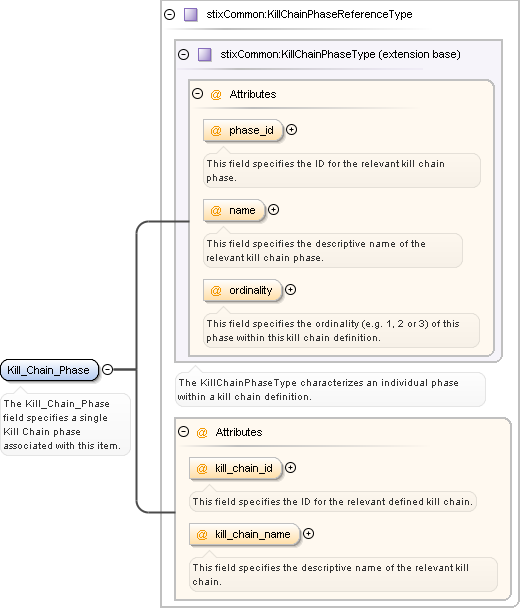This screenshot has height=609, width=521.
Task: Click the @ icon of upper Attributes
Action: (x=216, y=94)
